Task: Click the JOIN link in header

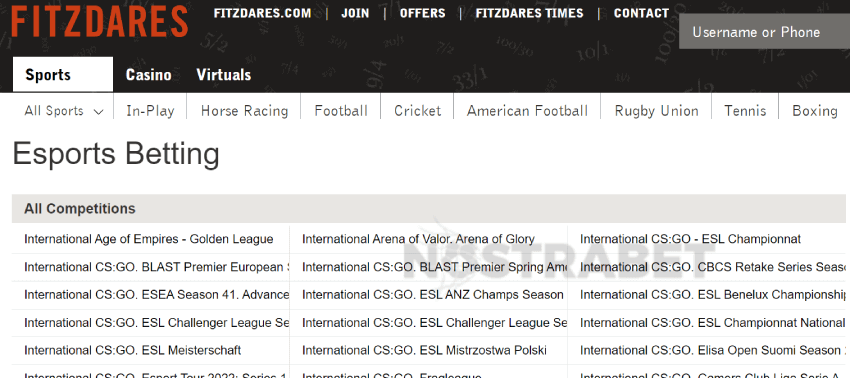Action: tap(355, 14)
